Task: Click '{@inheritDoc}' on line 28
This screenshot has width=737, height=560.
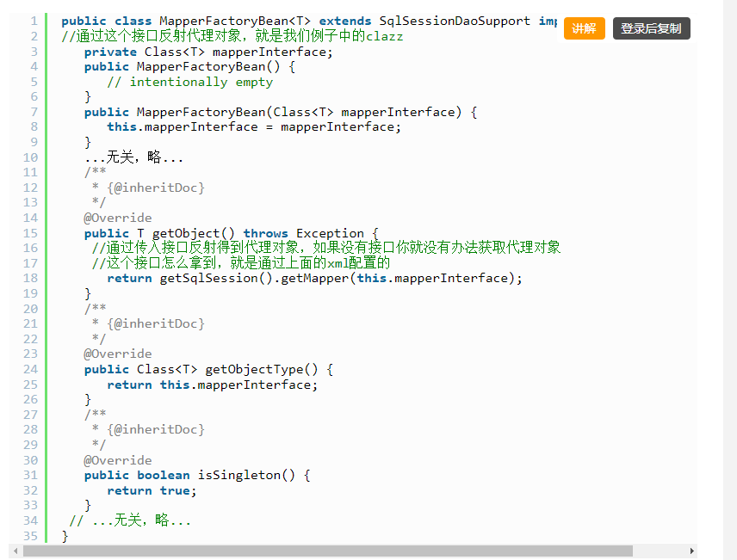Action: [156, 429]
